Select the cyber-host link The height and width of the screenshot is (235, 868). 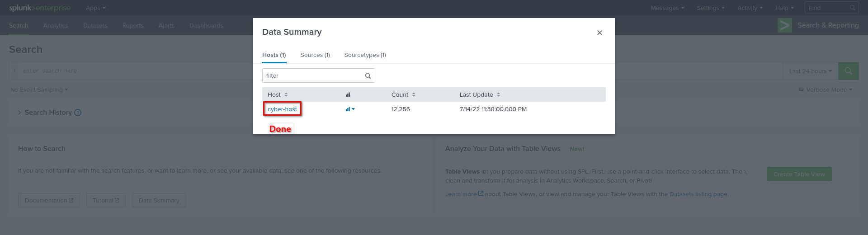pyautogui.click(x=282, y=109)
